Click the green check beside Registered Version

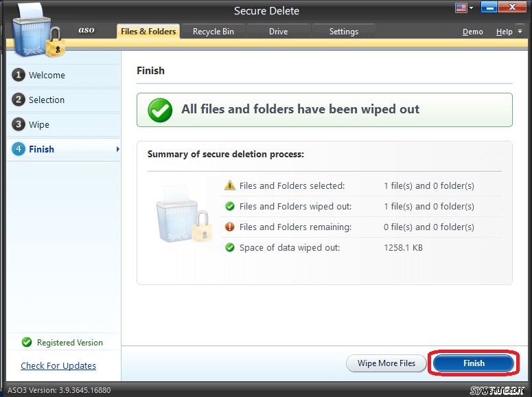27,342
